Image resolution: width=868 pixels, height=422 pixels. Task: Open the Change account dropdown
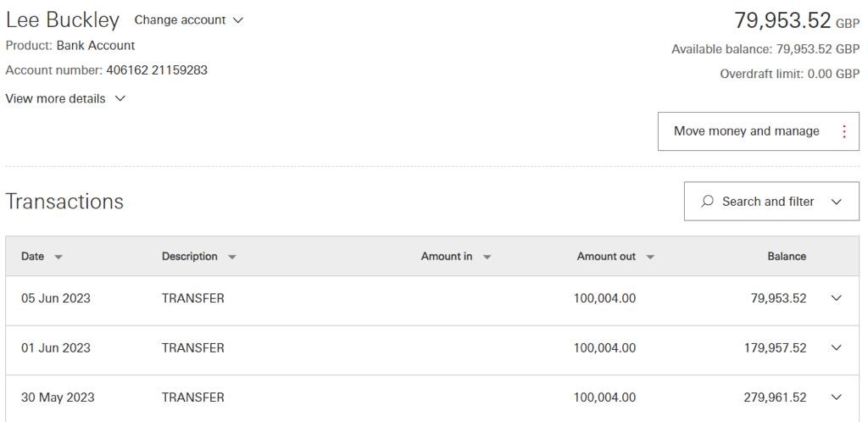pos(188,19)
